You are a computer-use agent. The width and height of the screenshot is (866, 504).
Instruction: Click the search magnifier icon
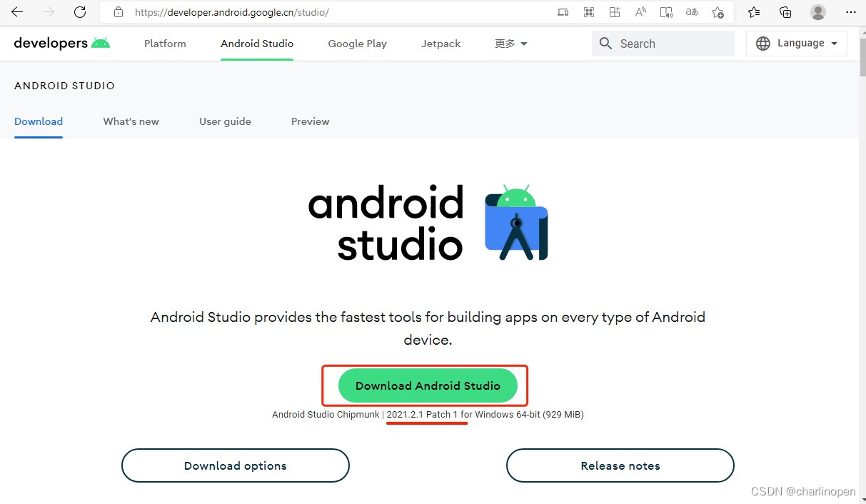click(x=606, y=44)
